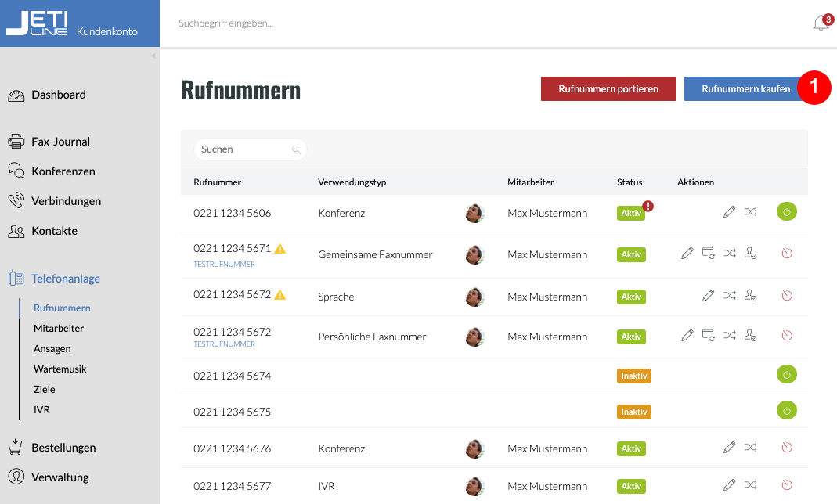This screenshot has width=837, height=504.
Task: Open Fax-Journal from the sidebar
Action: click(61, 142)
